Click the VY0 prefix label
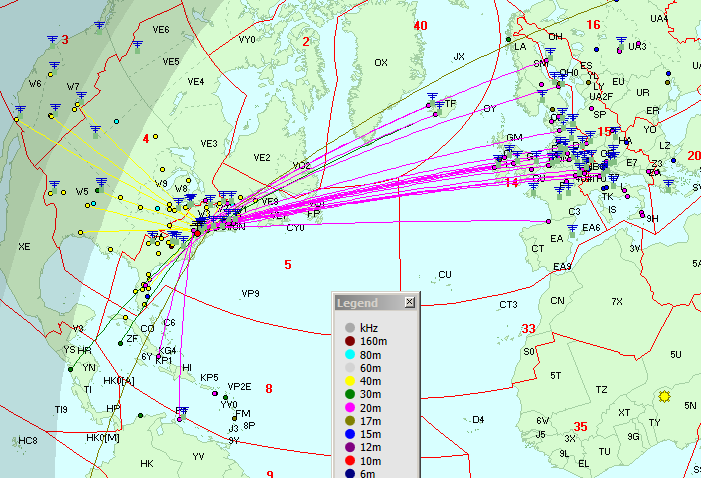Viewport: 701px width, 478px height. coord(247,40)
